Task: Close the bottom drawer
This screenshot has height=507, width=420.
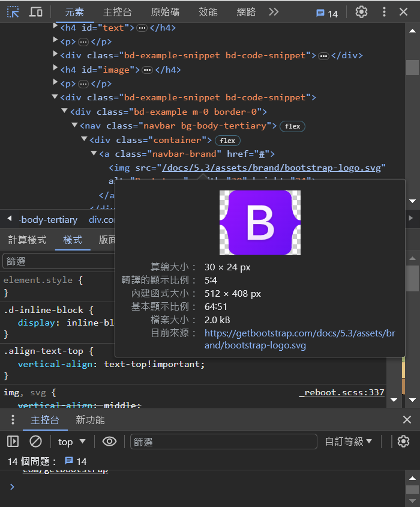Action: click(407, 420)
